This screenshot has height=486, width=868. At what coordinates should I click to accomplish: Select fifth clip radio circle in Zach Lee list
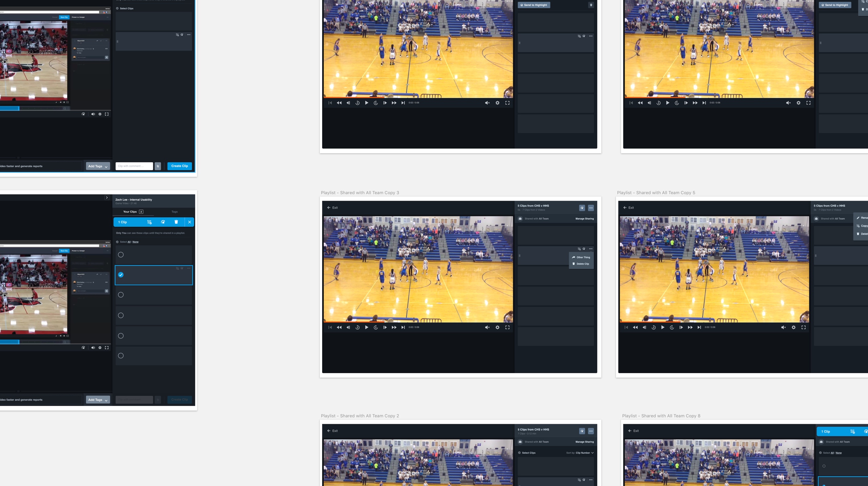pyautogui.click(x=121, y=336)
